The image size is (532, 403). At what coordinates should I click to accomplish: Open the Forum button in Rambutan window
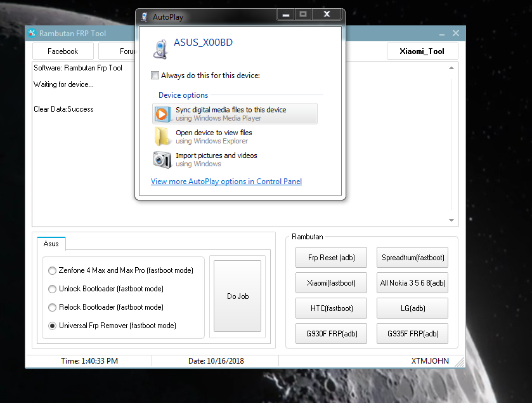tap(117, 51)
